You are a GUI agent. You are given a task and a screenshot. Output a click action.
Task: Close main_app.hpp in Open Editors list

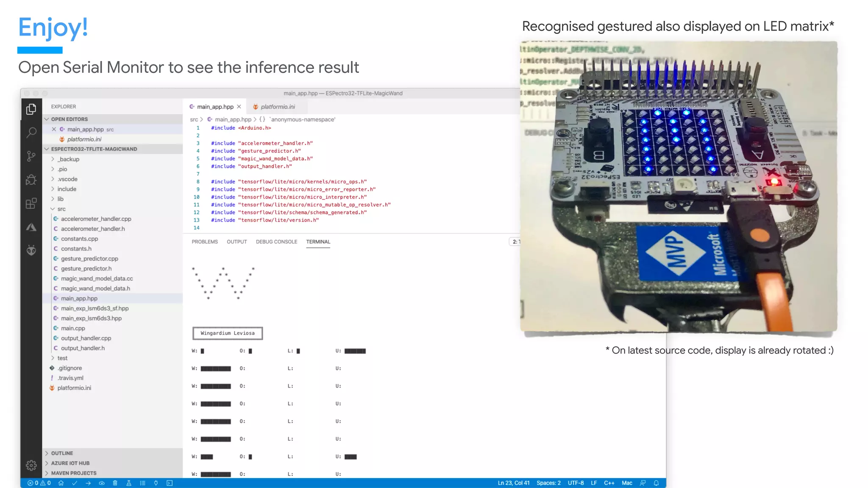coord(54,129)
